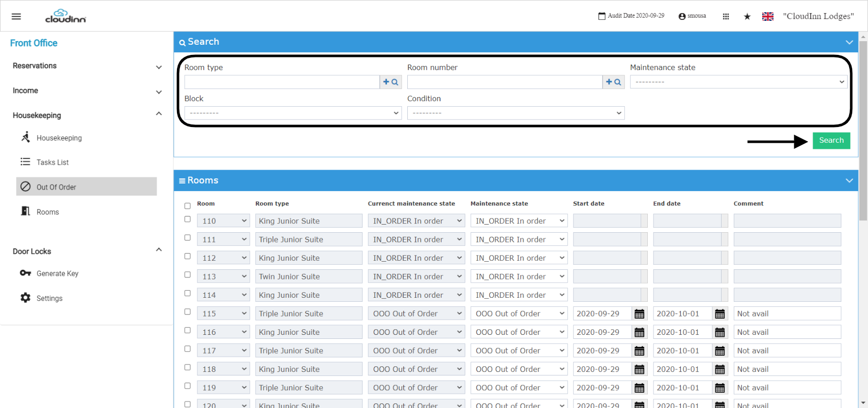This screenshot has width=868, height=408.
Task: Open Current maintenance state dropdown for room 118
Action: pyautogui.click(x=416, y=369)
